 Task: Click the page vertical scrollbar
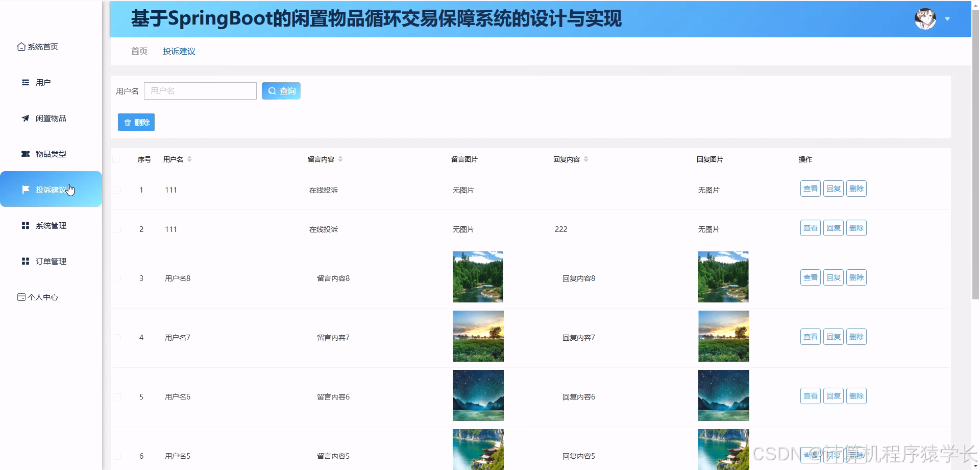pos(975,153)
